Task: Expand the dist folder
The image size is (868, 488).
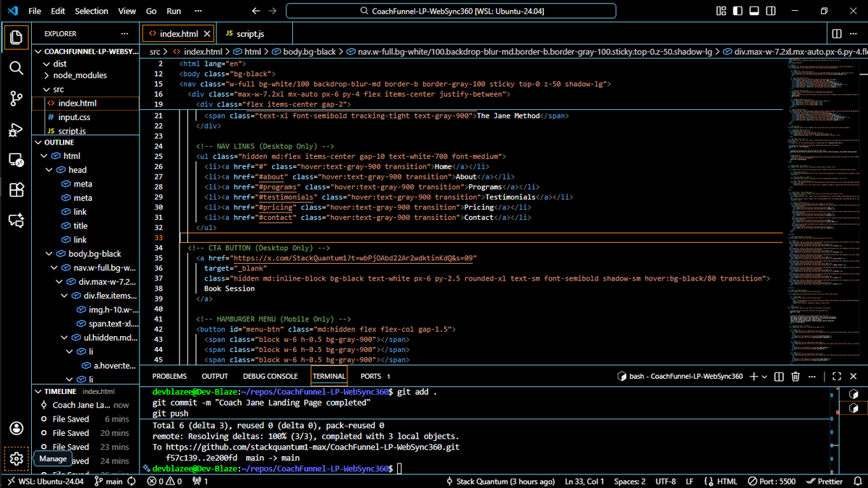Action: click(85, 64)
